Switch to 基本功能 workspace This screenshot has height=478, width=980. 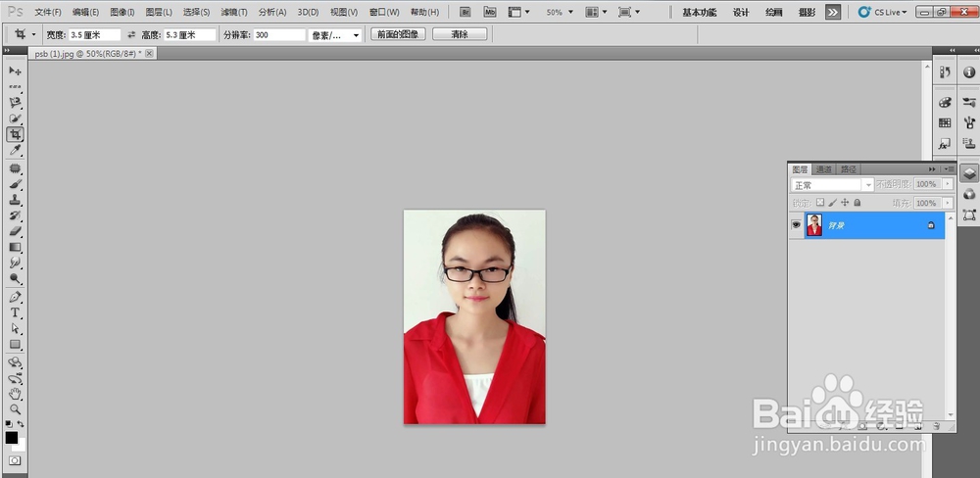[700, 13]
